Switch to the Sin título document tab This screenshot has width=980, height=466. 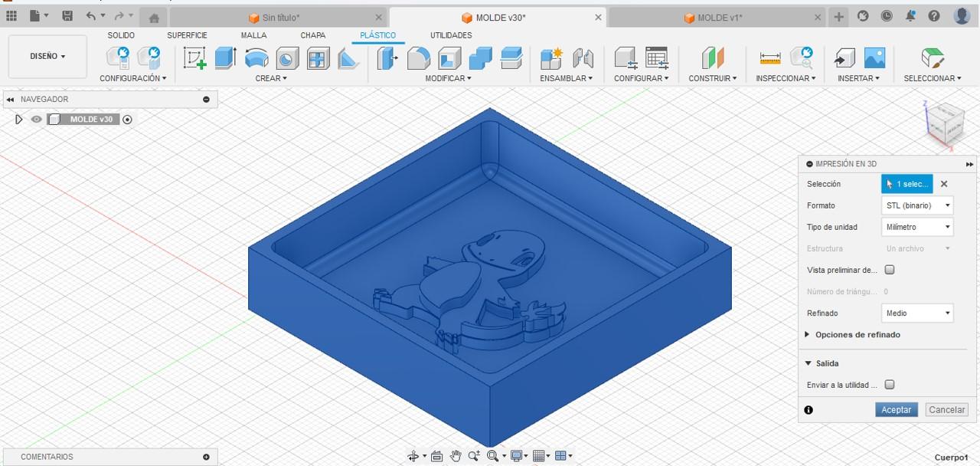pos(279,18)
